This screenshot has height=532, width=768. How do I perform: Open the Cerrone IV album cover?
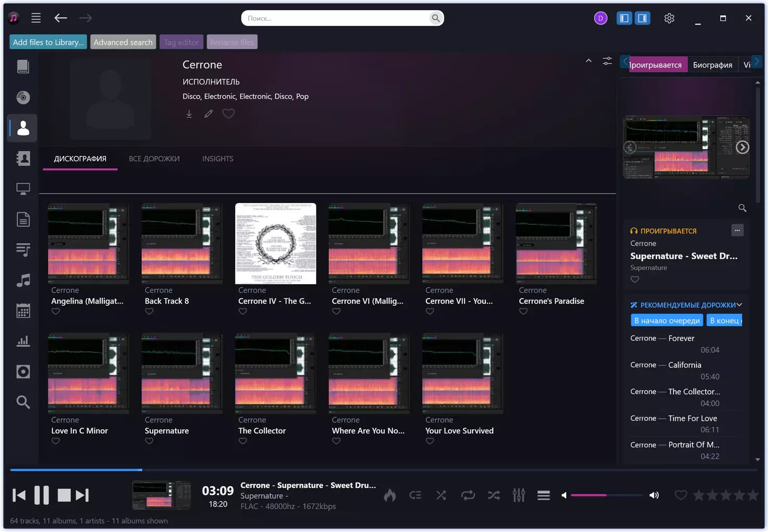276,244
